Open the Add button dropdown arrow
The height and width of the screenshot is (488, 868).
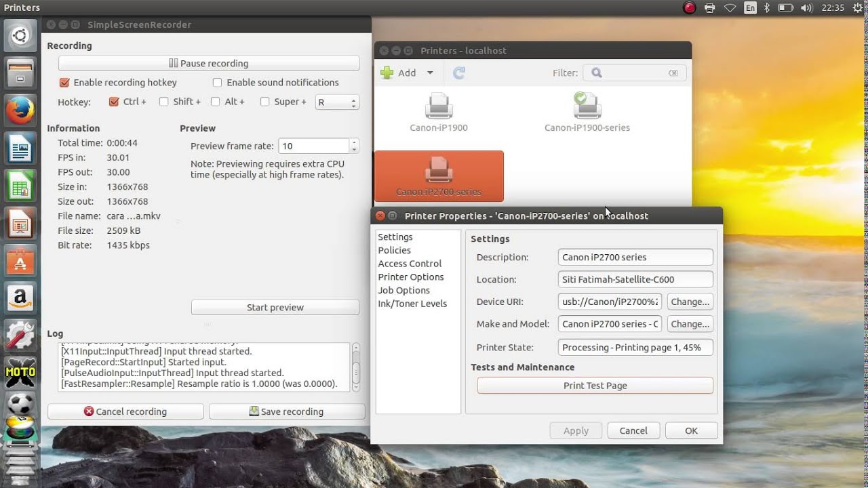click(x=430, y=73)
